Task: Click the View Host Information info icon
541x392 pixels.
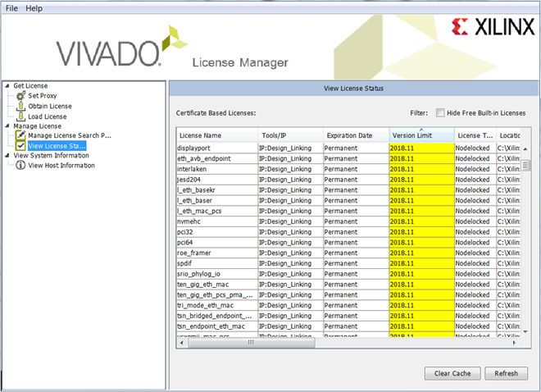Action: click(x=20, y=166)
